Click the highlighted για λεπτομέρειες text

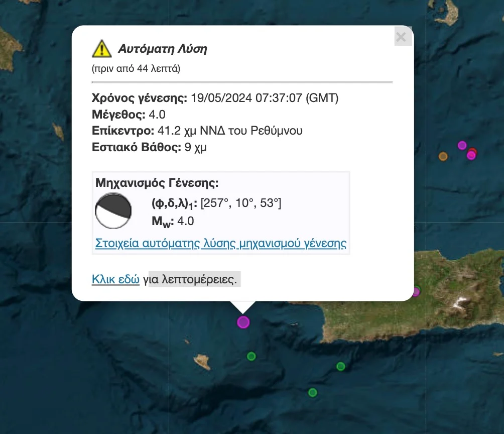click(x=190, y=279)
